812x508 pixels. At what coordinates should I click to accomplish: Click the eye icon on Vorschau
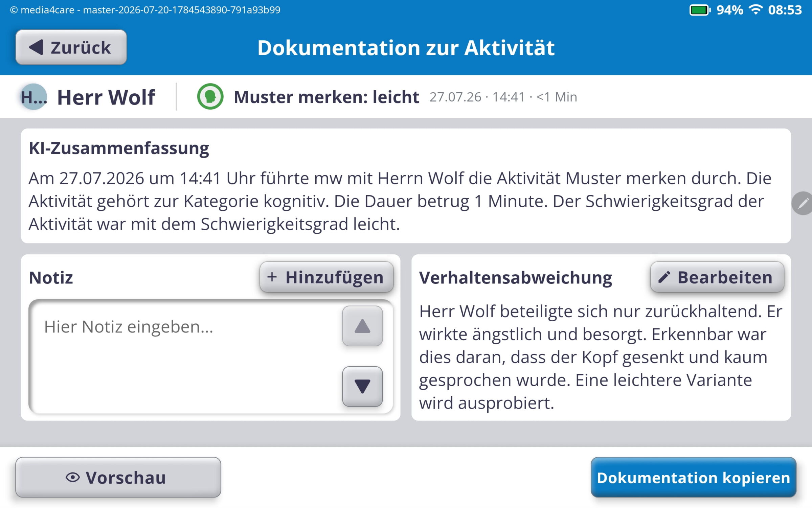[73, 477]
